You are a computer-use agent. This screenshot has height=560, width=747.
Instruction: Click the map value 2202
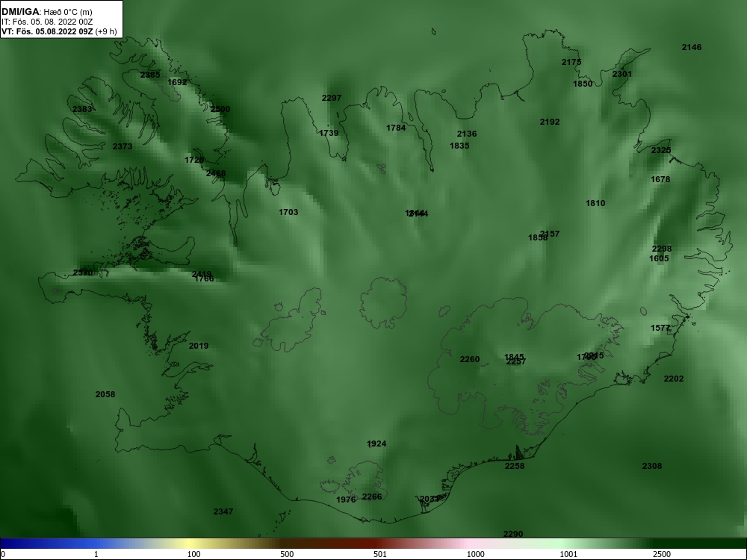point(674,379)
